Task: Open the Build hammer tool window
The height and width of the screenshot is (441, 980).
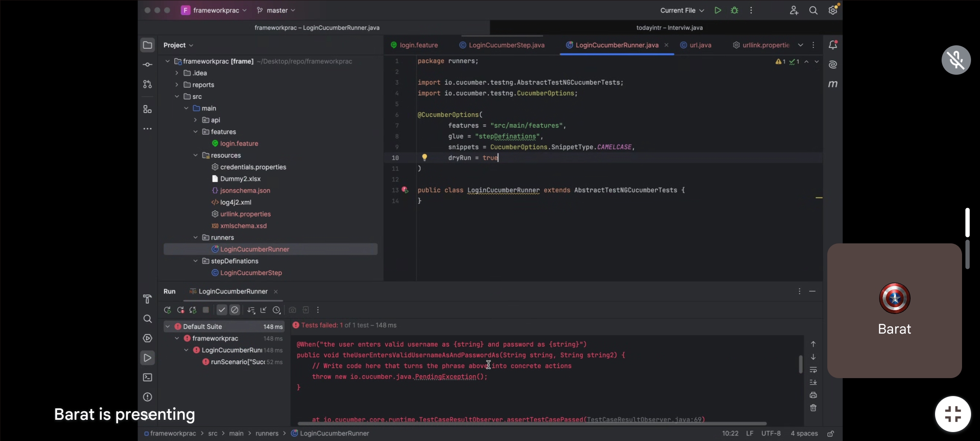Action: pyautogui.click(x=147, y=299)
